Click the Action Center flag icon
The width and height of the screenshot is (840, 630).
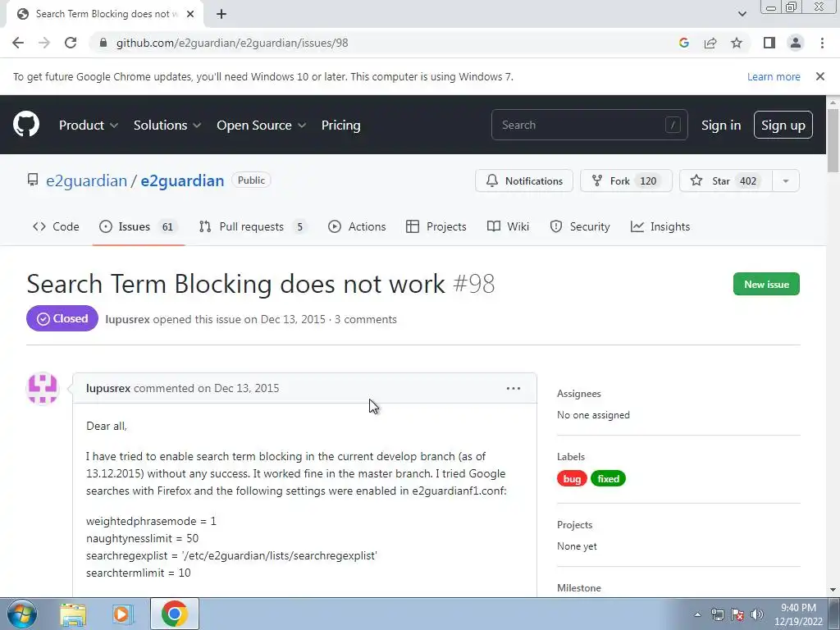[x=737, y=614]
